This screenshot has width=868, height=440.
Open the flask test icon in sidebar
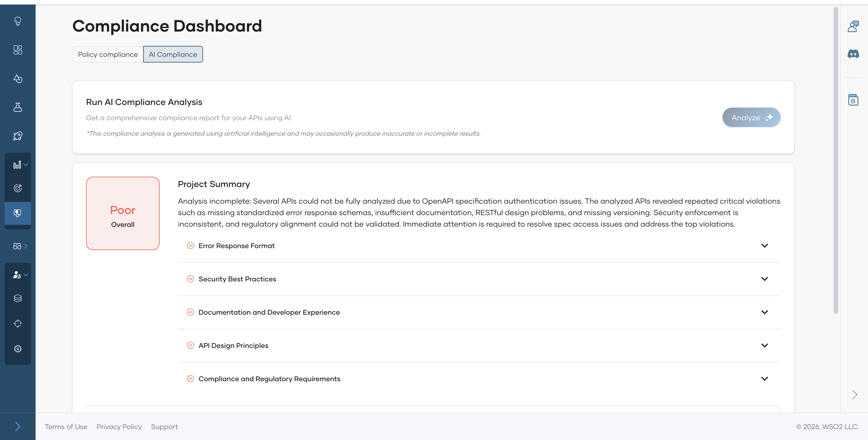coord(18,107)
